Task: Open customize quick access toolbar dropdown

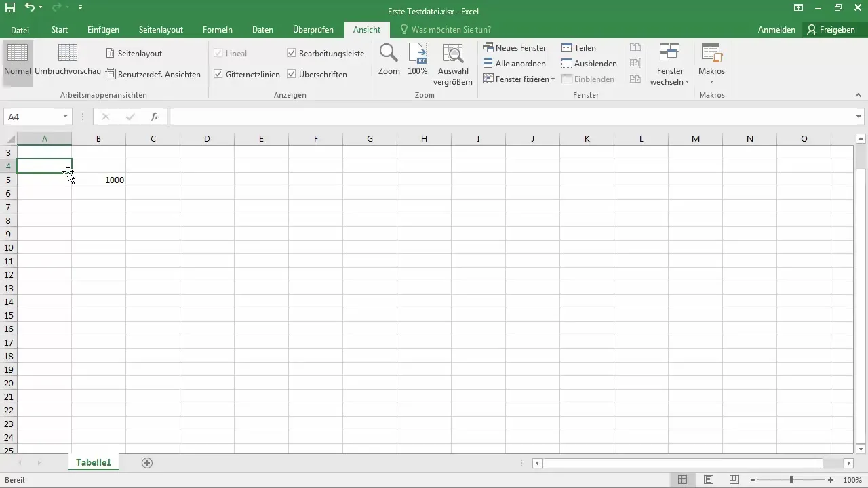Action: (x=81, y=7)
